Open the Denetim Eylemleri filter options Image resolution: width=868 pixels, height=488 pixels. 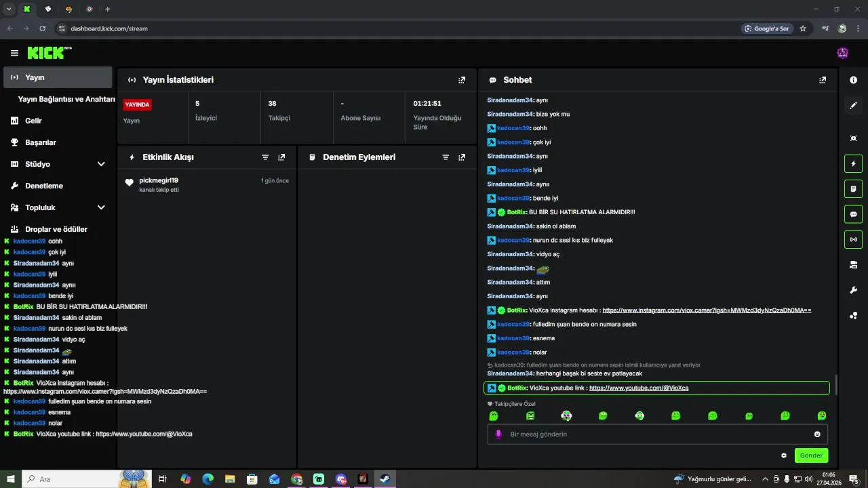pyautogui.click(x=446, y=157)
